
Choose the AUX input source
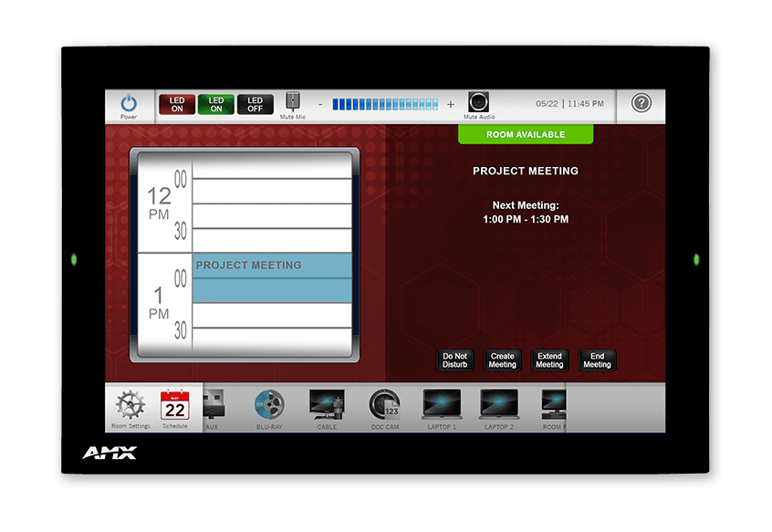click(212, 406)
